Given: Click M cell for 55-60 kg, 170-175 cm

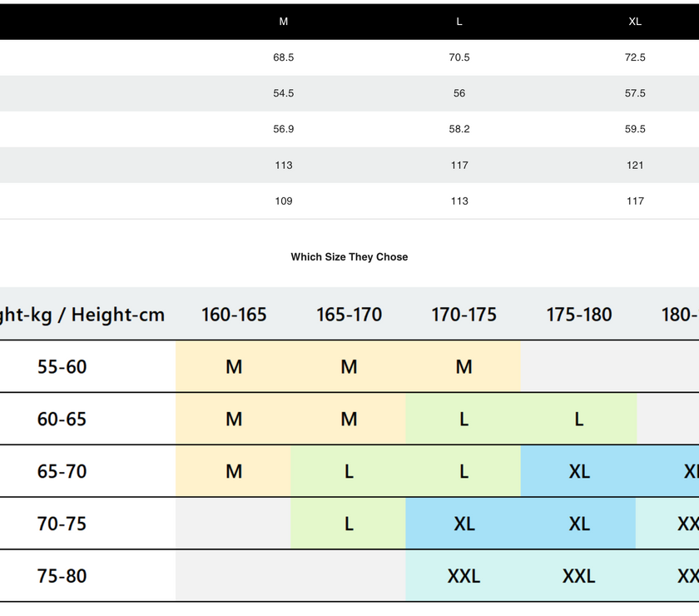Looking at the screenshot, I should [464, 367].
